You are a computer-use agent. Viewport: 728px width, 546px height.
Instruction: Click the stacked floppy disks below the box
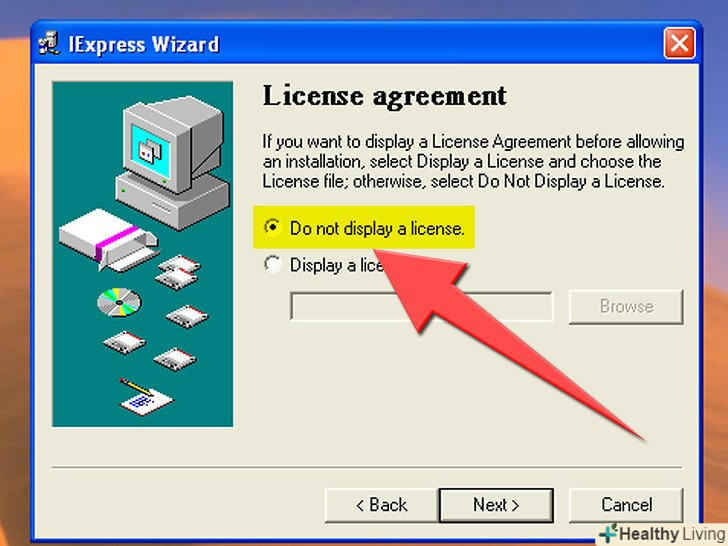[x=179, y=273]
